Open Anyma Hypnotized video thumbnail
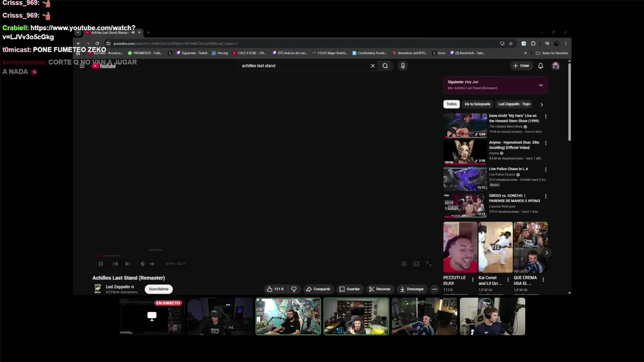The image size is (644, 362). (465, 151)
